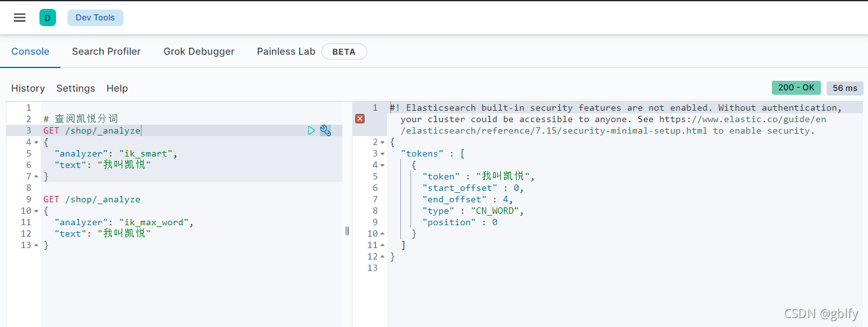This screenshot has height=327, width=868.
Task: Open the Grok Debugger tab
Action: 199,52
